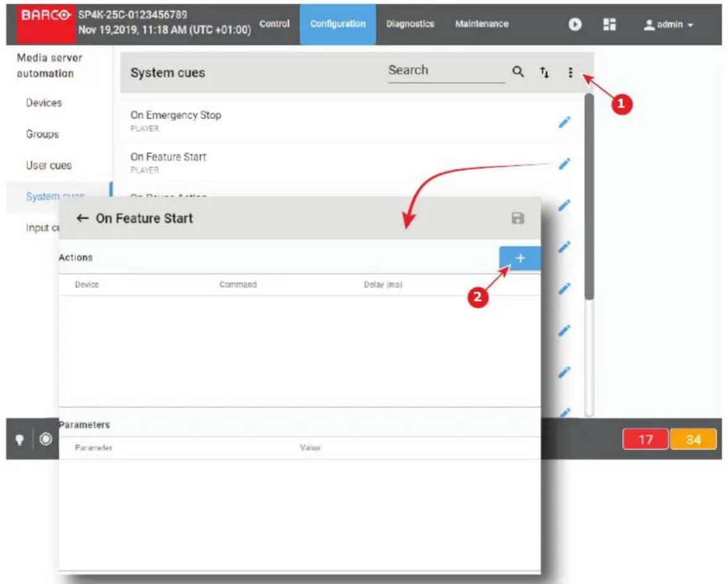The width and height of the screenshot is (728, 584).
Task: Click the Media server automation heading
Action: [x=49, y=66]
